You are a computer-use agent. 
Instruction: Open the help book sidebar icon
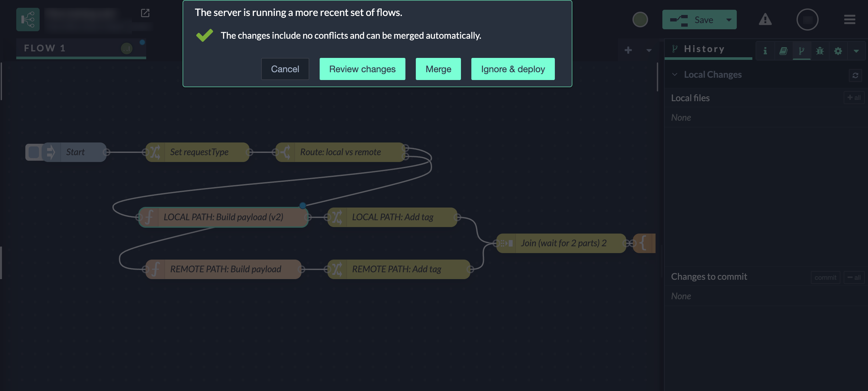[783, 51]
